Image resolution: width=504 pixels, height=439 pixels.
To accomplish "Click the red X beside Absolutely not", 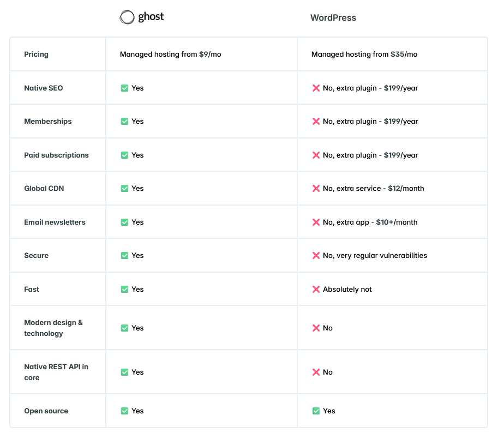I will tap(316, 289).
